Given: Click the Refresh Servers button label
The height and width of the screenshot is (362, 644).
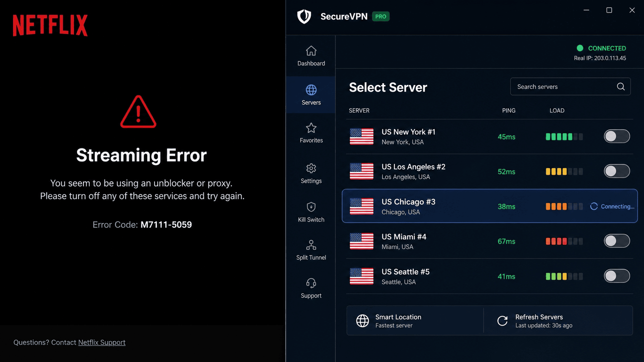Looking at the screenshot, I should tap(539, 317).
